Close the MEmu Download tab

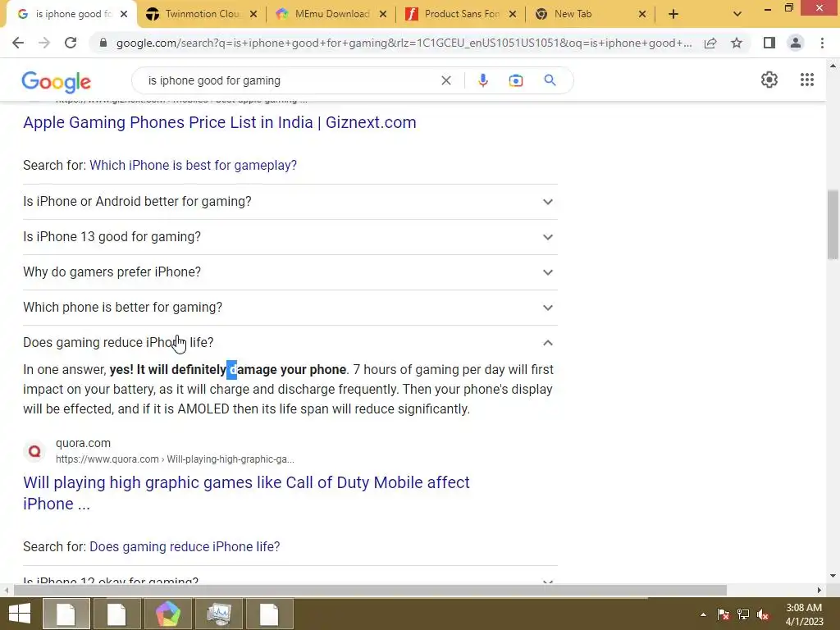(x=383, y=14)
